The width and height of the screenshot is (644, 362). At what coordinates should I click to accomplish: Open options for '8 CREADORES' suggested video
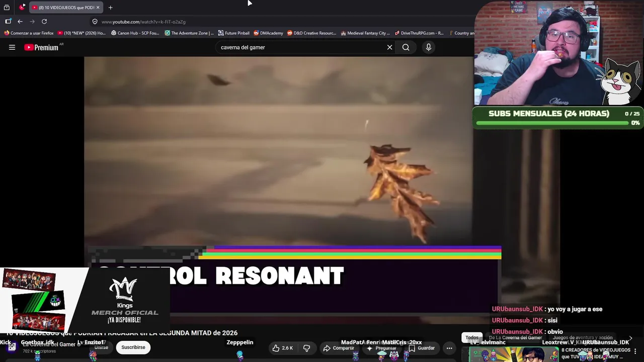click(635, 351)
